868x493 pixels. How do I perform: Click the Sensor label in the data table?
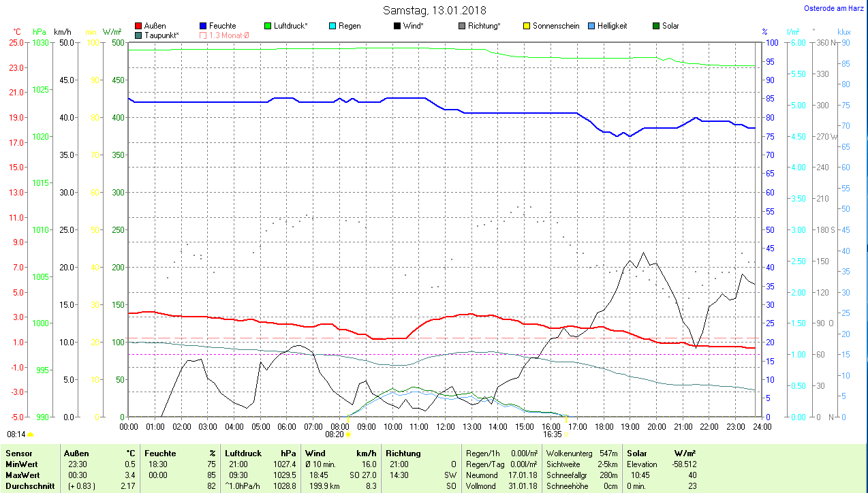(18, 453)
